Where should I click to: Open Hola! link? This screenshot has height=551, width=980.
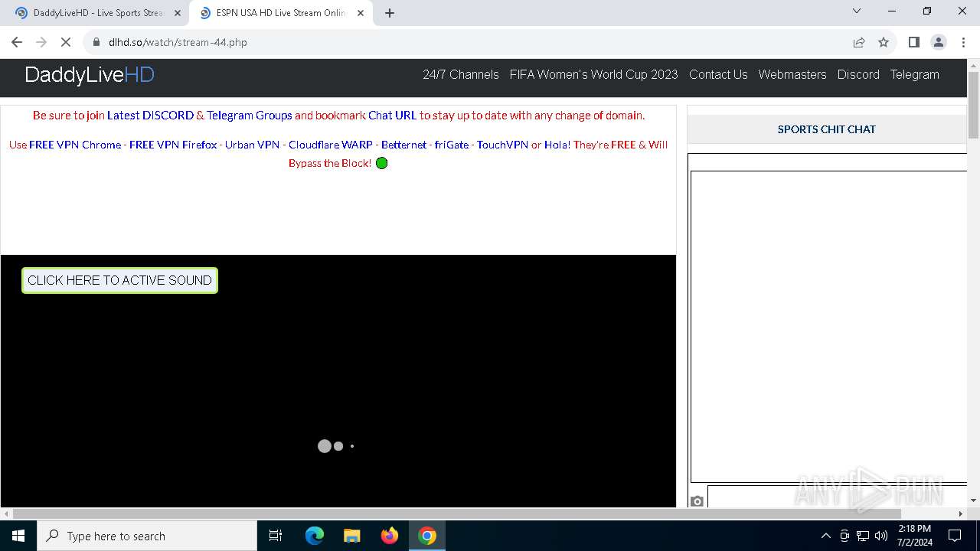coord(557,145)
